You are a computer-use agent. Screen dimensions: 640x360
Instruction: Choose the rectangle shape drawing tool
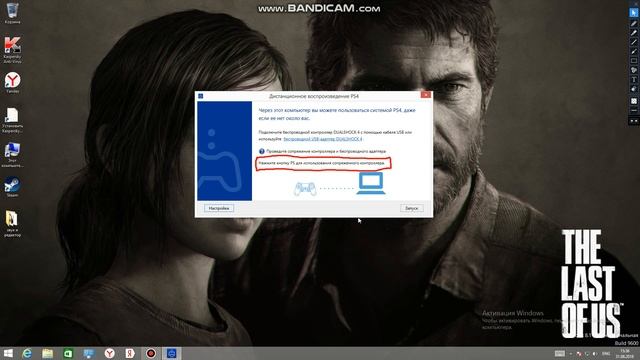633,61
